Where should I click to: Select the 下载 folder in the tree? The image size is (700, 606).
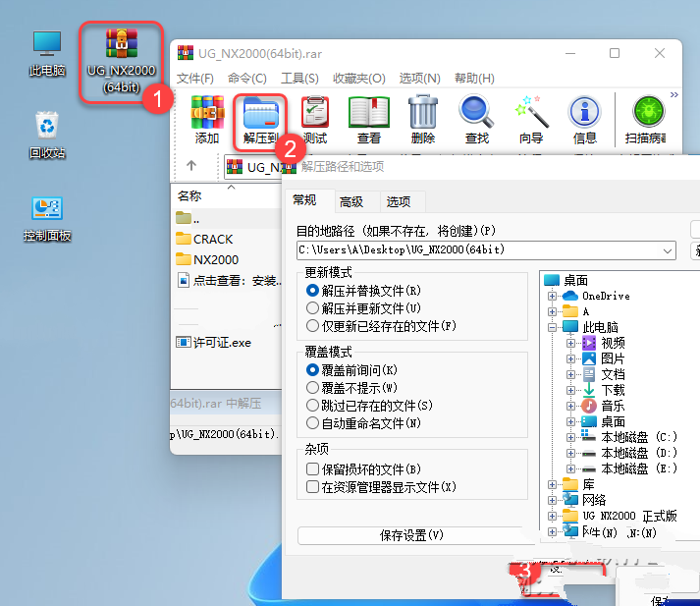pos(604,390)
